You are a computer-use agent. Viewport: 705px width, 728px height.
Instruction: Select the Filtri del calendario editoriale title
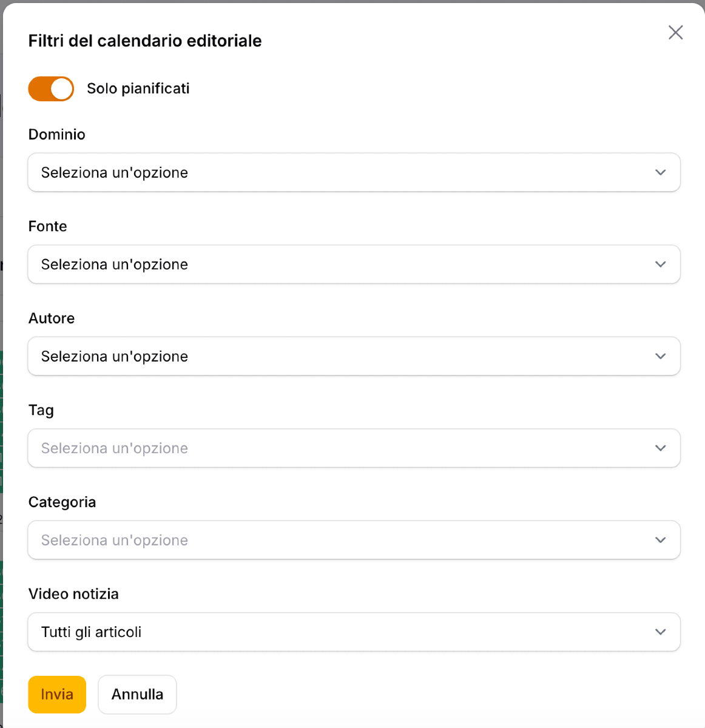click(145, 41)
